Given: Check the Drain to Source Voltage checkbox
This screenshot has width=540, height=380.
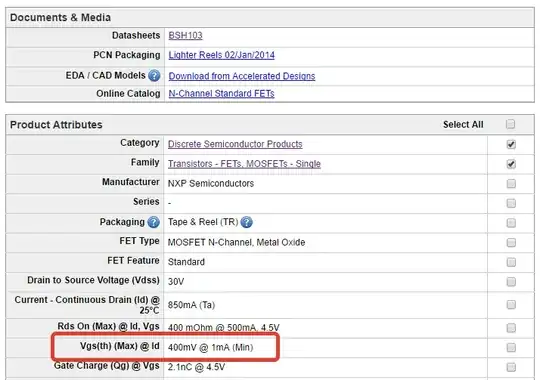Looking at the screenshot, I should point(511,282).
